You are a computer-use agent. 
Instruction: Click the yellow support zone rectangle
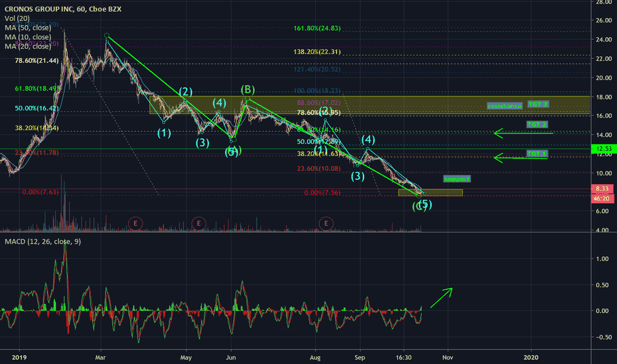point(430,193)
